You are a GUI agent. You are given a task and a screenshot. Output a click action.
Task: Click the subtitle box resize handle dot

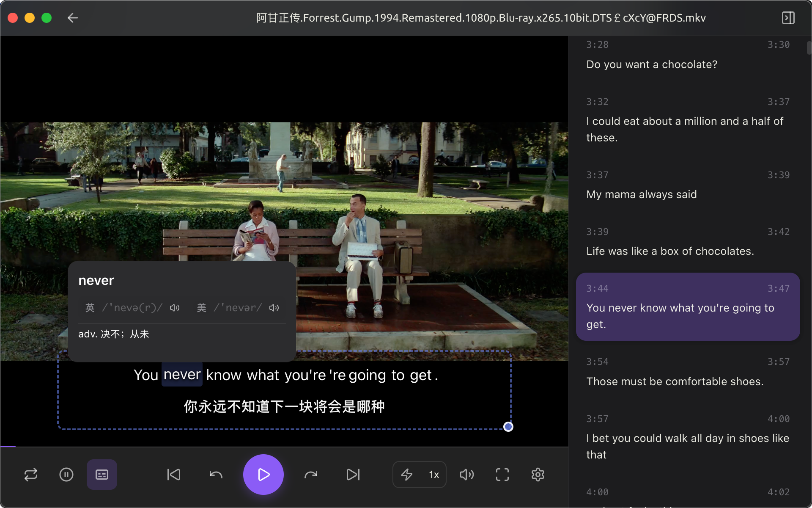508,427
